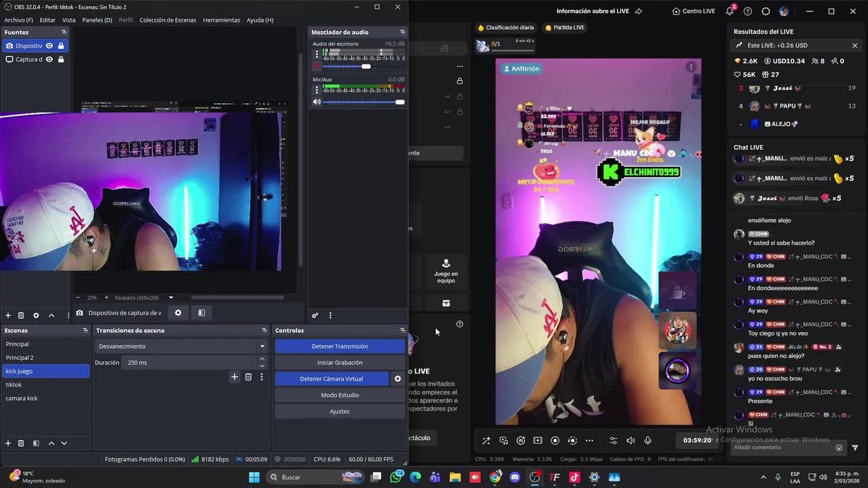Toggle TikTok speaker audio

click(x=631, y=441)
